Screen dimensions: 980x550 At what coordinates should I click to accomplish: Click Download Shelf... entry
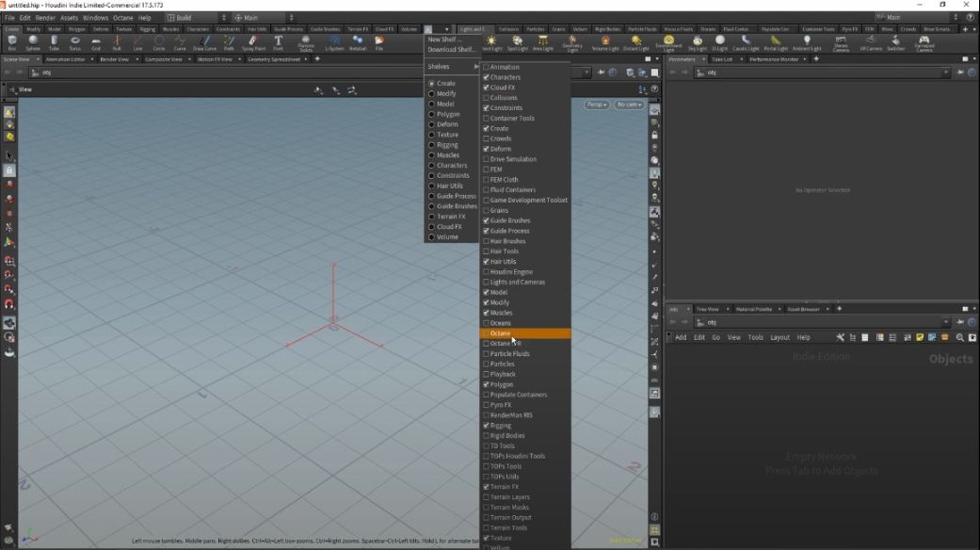[451, 49]
